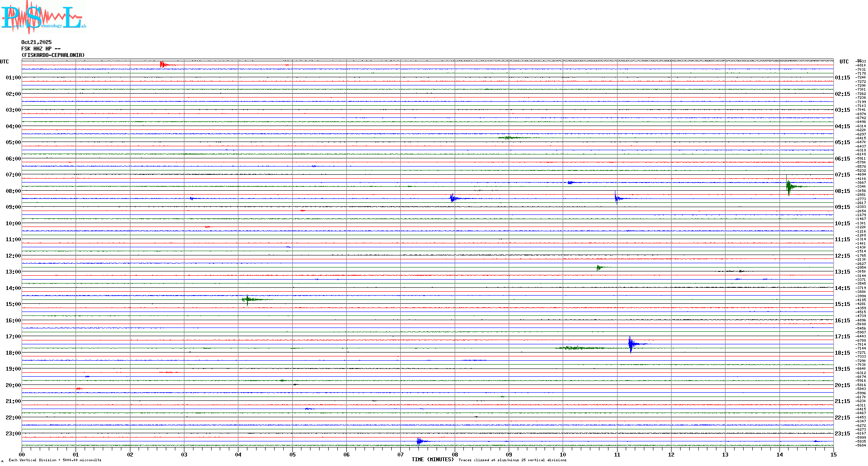The height and width of the screenshot is (466, 868).
Task: Click the blue seismic burst at minute 08
Action: tap(452, 198)
